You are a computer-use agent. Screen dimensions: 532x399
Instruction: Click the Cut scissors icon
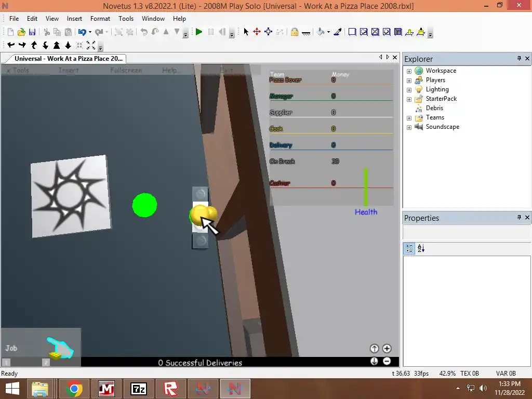[47, 32]
